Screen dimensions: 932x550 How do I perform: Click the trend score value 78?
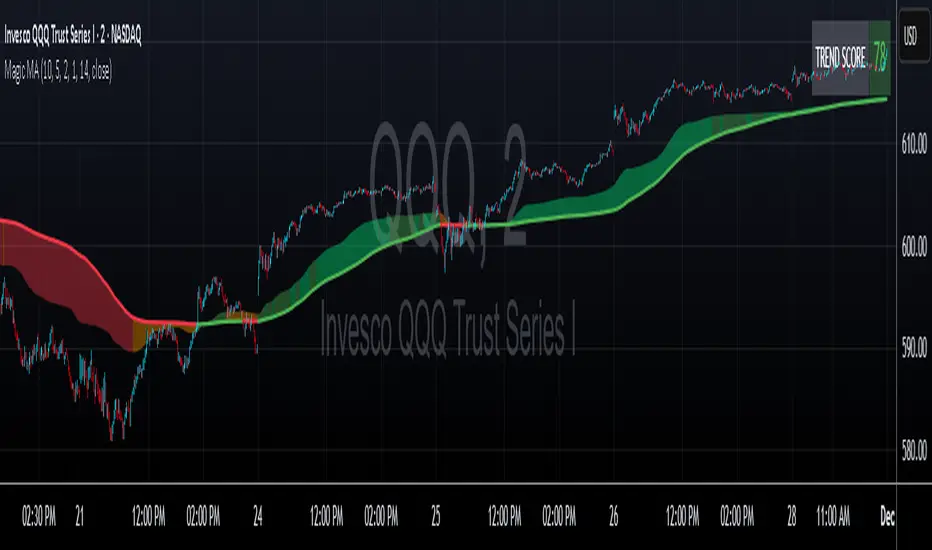point(880,58)
